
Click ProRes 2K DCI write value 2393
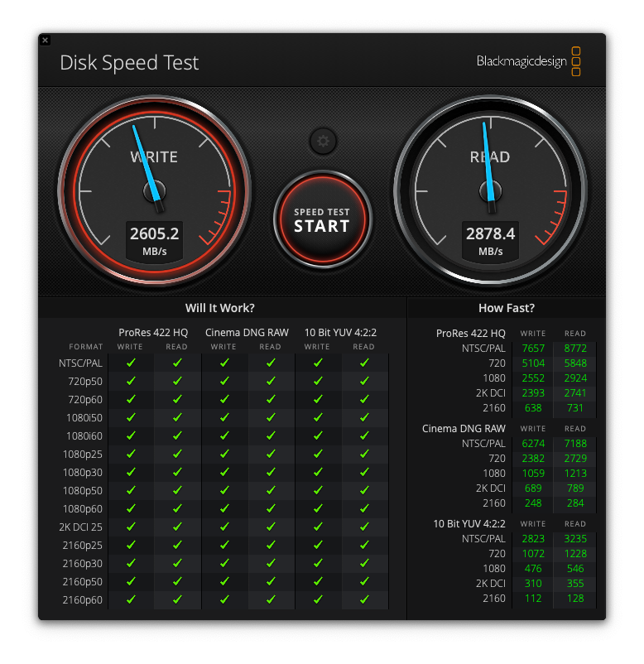point(533,393)
